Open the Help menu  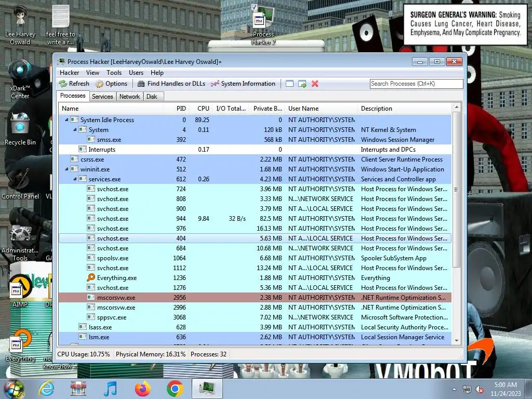157,73
